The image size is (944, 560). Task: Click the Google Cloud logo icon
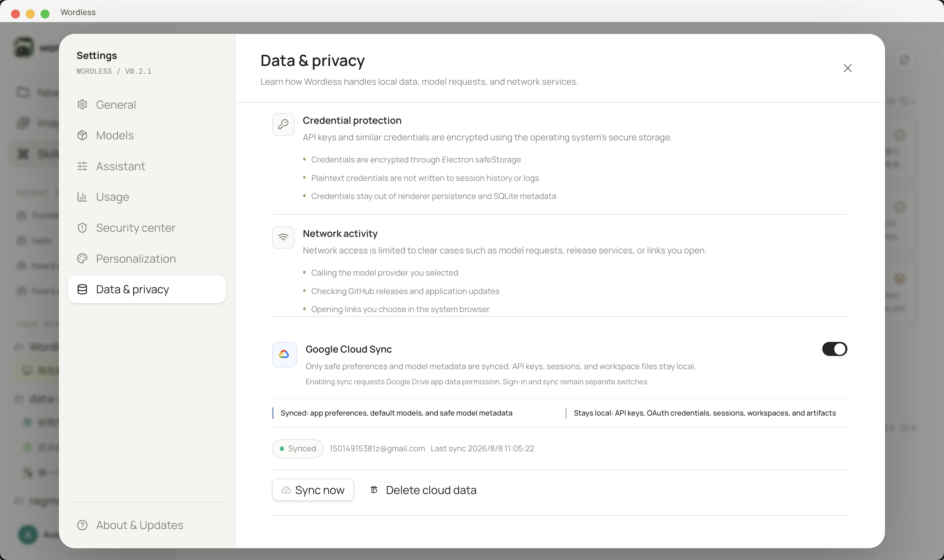pyautogui.click(x=284, y=354)
